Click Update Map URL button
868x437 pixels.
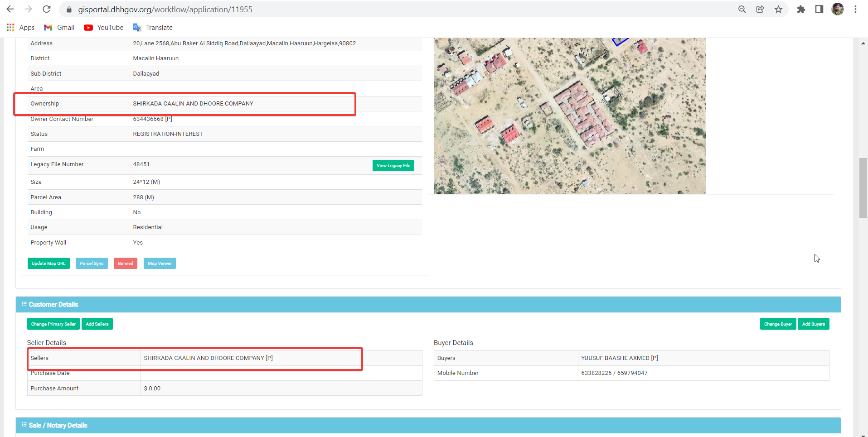point(48,264)
